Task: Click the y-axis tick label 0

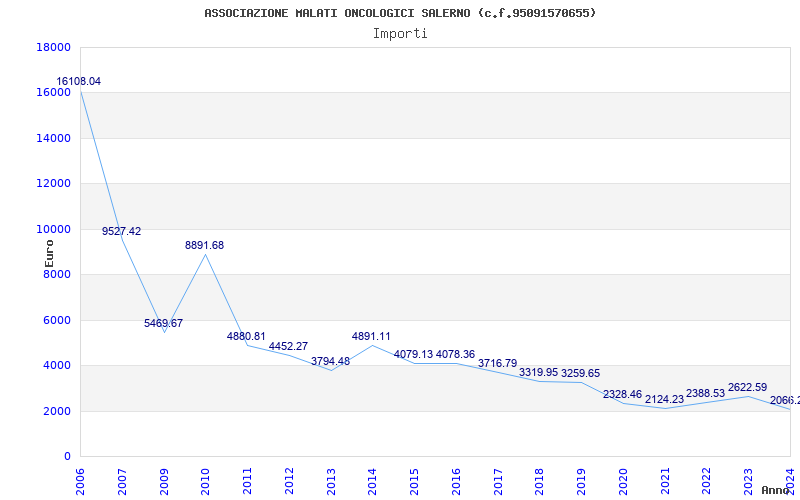Action: click(67, 456)
